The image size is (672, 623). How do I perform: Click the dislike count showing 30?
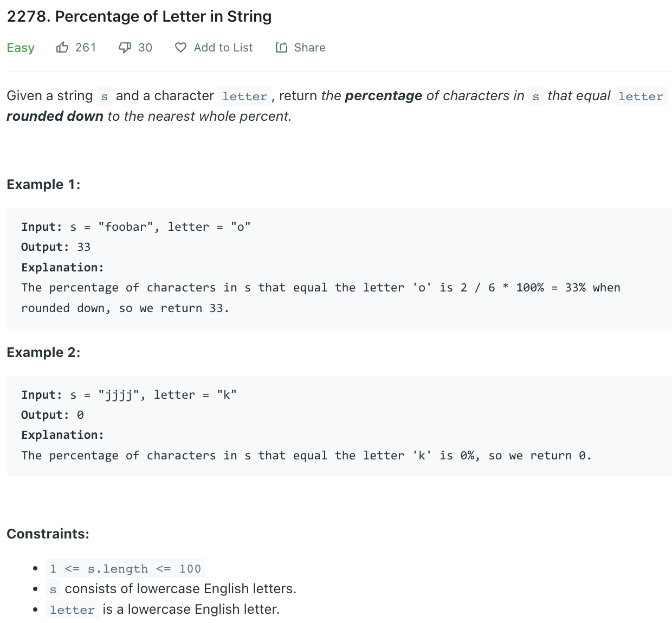coord(145,48)
